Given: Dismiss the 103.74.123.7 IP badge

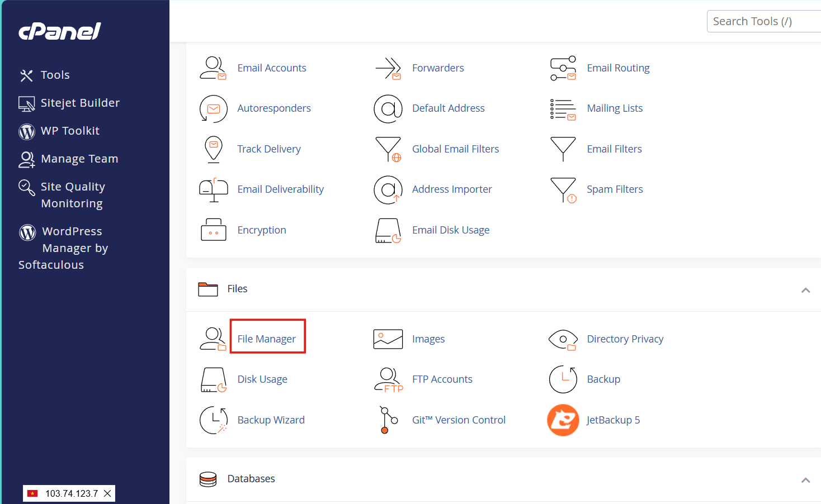Looking at the screenshot, I should (x=107, y=493).
